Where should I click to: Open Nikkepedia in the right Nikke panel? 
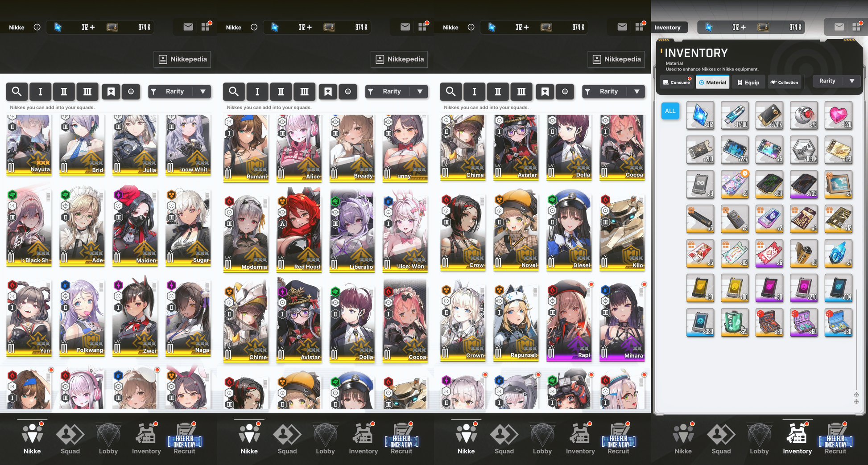pyautogui.click(x=616, y=59)
